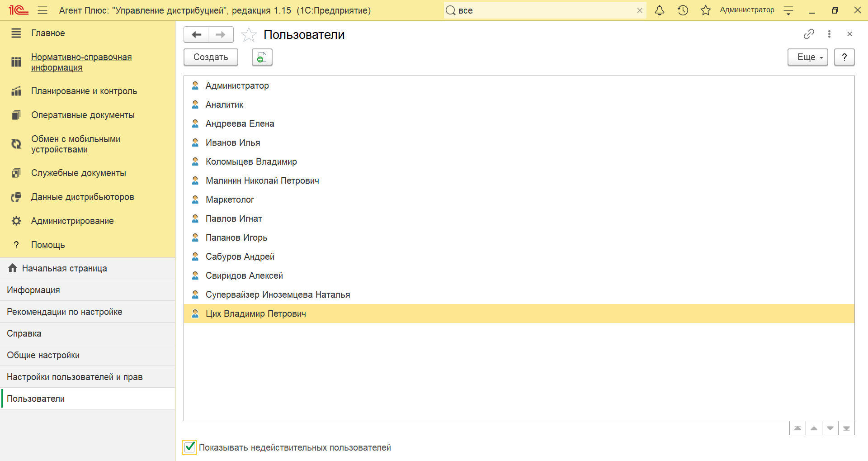
Task: Open service menu dropdown next to Администратор
Action: (788, 10)
